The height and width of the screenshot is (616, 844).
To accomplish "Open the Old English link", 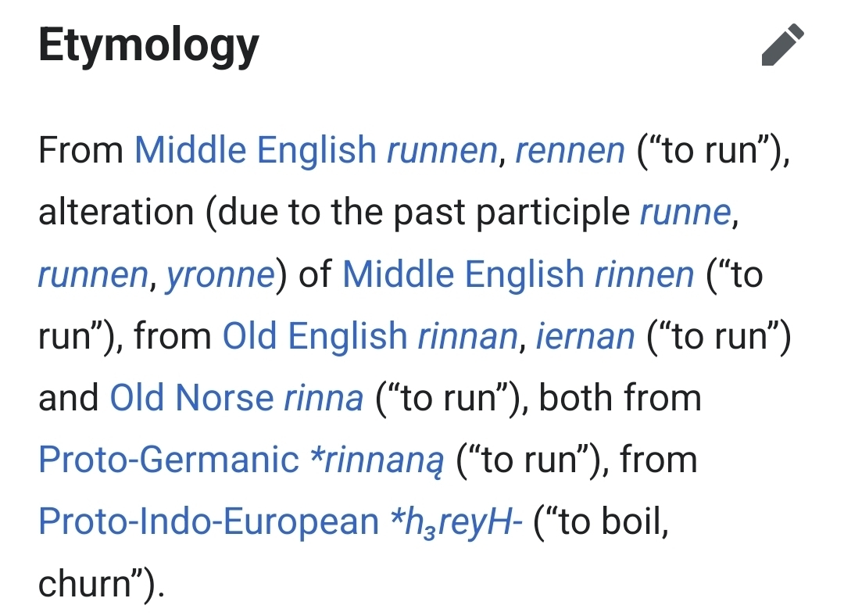I will tap(314, 336).
